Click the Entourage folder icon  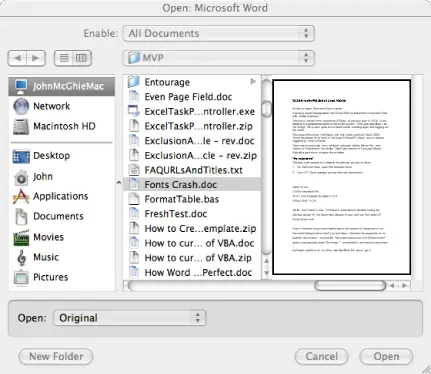[x=134, y=82]
